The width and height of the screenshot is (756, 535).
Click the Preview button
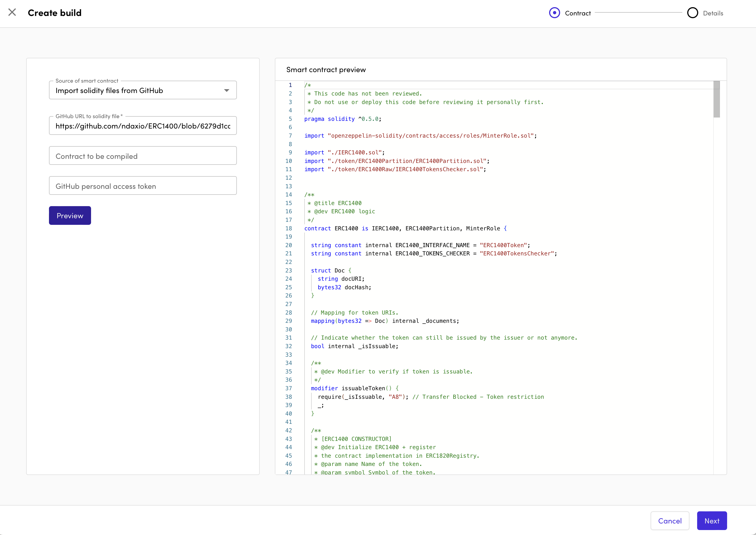70,216
